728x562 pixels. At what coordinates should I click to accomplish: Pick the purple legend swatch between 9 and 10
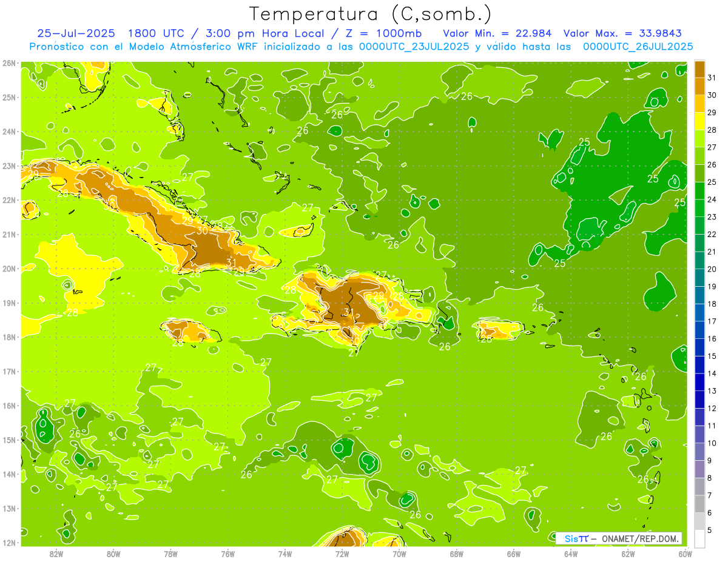tap(699, 452)
